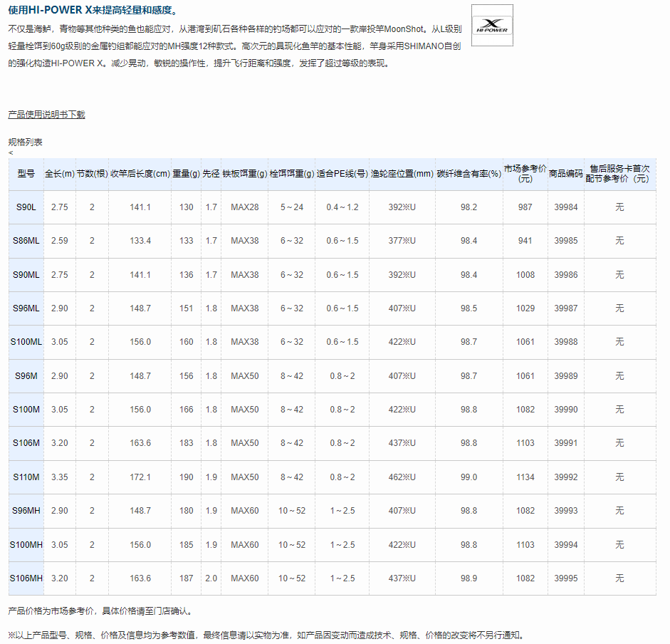Screen dimensions: 670x644
Task: Click the 重量(g) column header
Action: (x=187, y=174)
